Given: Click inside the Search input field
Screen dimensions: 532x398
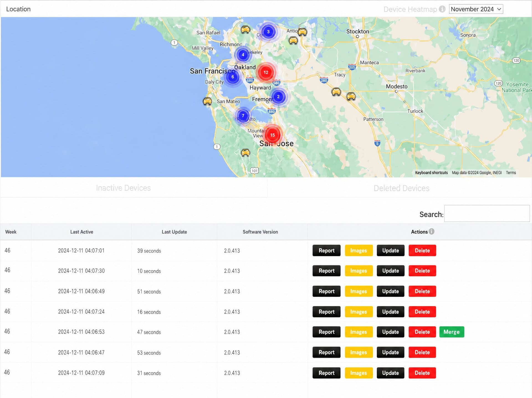Looking at the screenshot, I should point(487,213).
